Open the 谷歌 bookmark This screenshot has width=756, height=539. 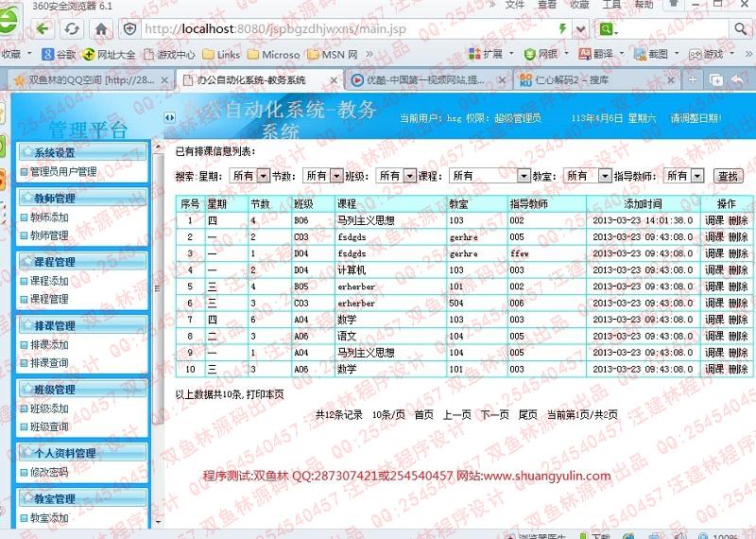[x=59, y=54]
